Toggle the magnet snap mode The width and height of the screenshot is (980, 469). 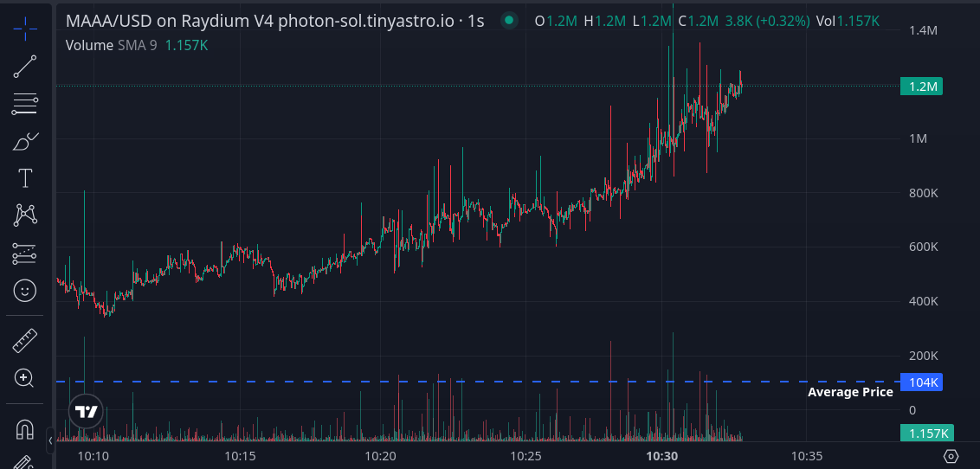pyautogui.click(x=25, y=429)
